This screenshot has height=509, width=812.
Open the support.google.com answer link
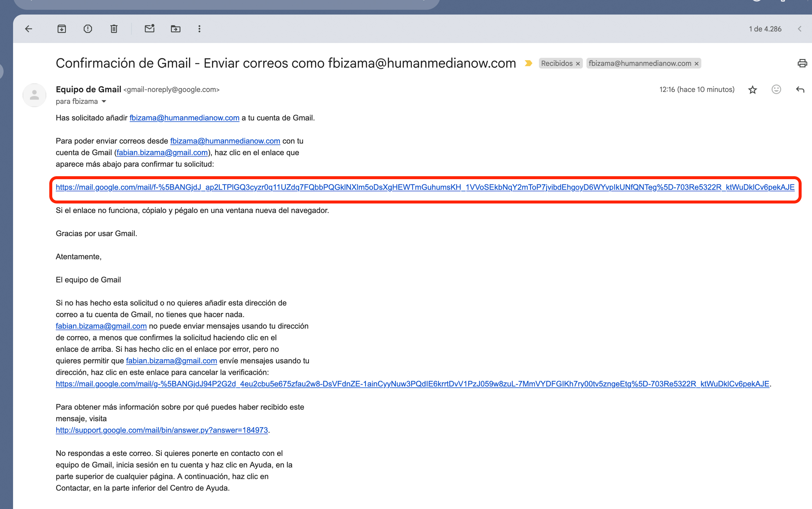(162, 430)
